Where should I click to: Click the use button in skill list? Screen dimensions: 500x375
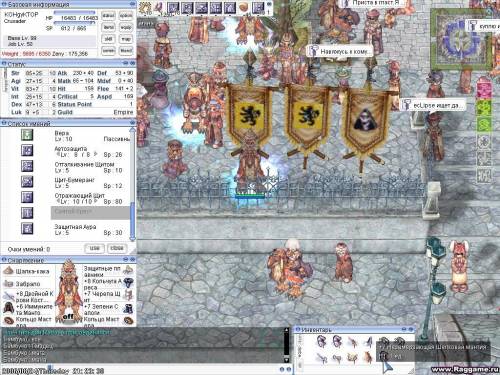point(95,248)
